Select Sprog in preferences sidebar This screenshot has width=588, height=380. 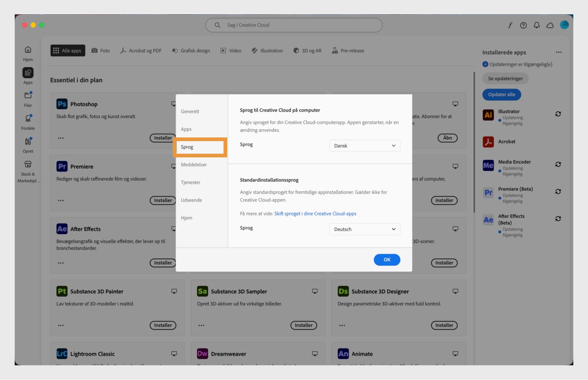200,147
